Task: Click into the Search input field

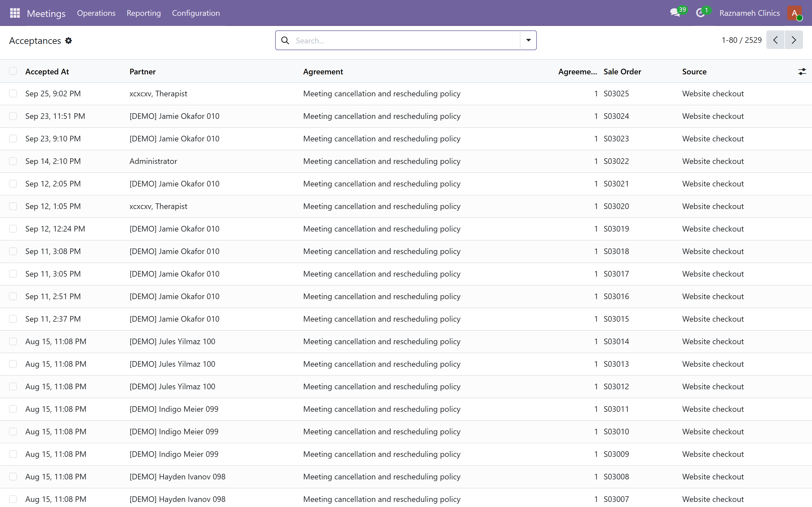Action: click(406, 41)
